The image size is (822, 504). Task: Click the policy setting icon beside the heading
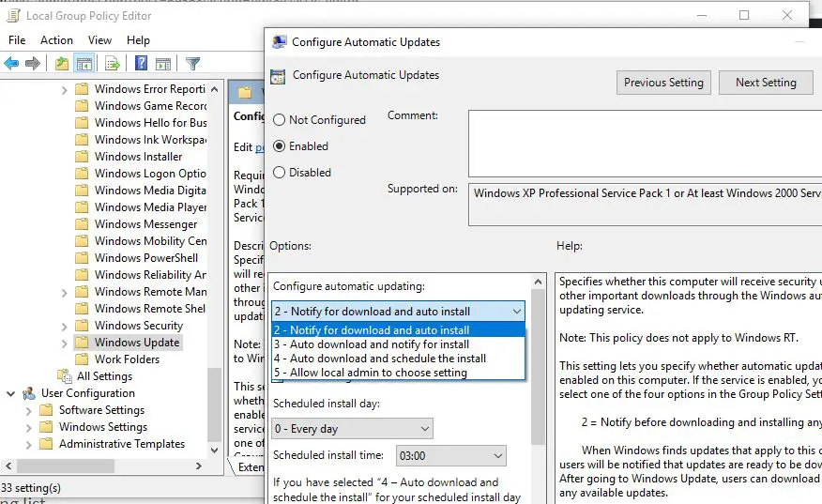[x=278, y=77]
